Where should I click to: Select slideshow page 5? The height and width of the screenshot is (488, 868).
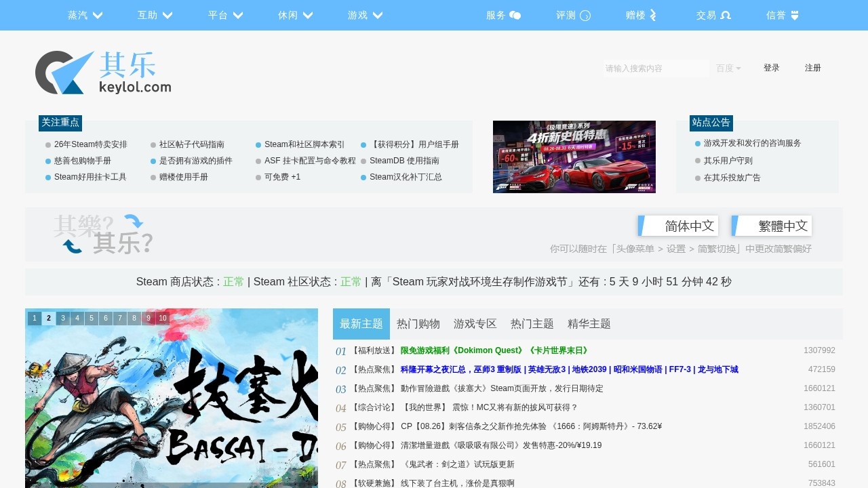92,318
